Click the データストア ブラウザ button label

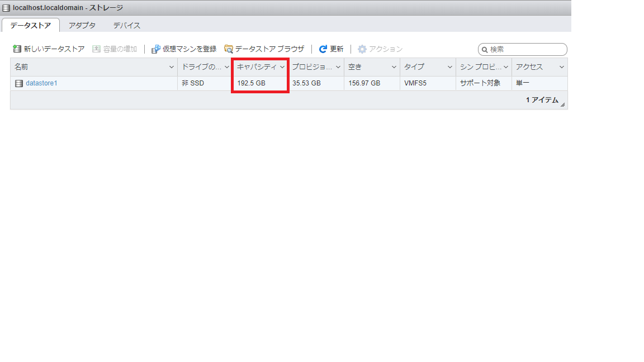[x=269, y=49]
